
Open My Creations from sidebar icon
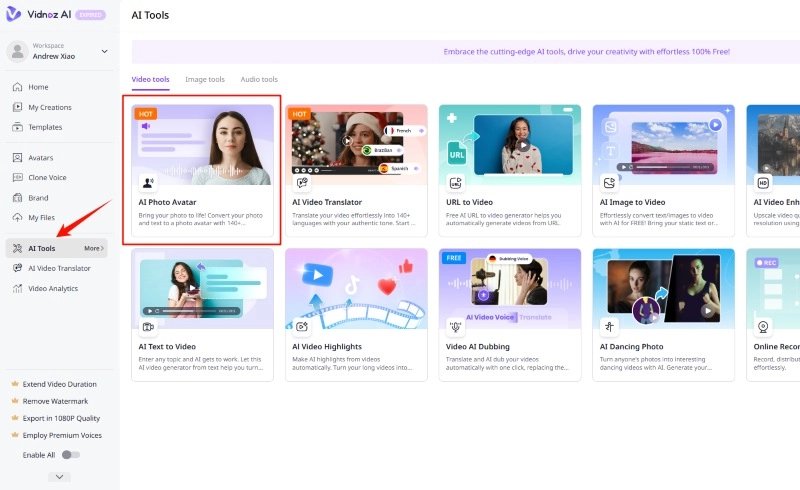point(18,107)
